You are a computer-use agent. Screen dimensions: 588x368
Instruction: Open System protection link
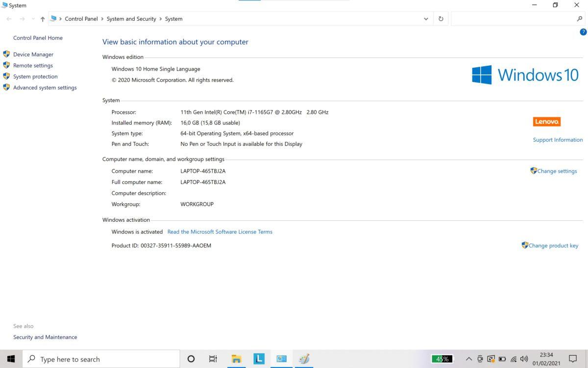point(35,77)
